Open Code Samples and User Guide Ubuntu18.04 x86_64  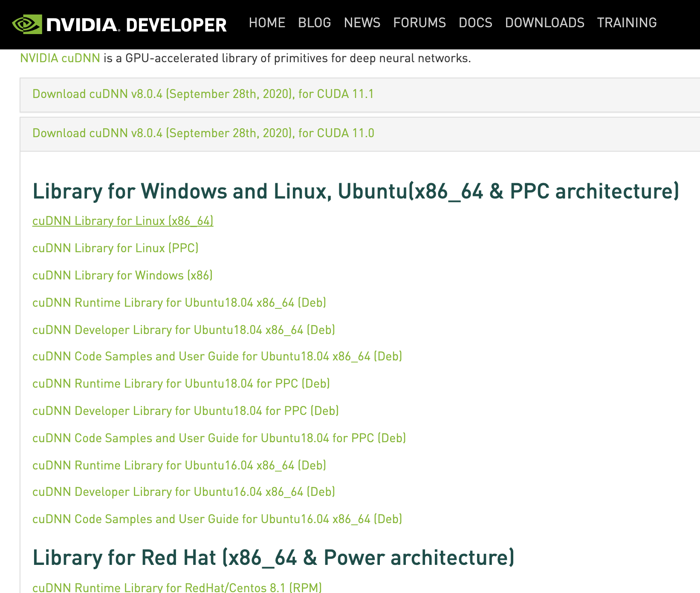[217, 356]
